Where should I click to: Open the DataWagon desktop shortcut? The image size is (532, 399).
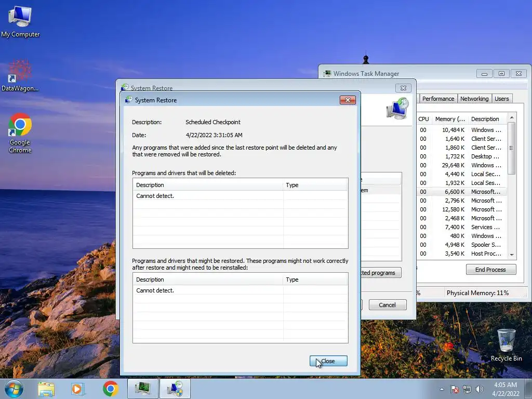pyautogui.click(x=20, y=76)
